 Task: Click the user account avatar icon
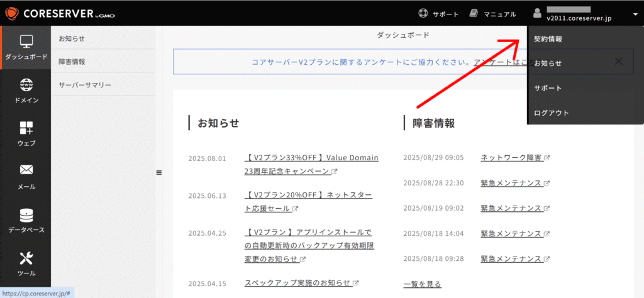[537, 14]
